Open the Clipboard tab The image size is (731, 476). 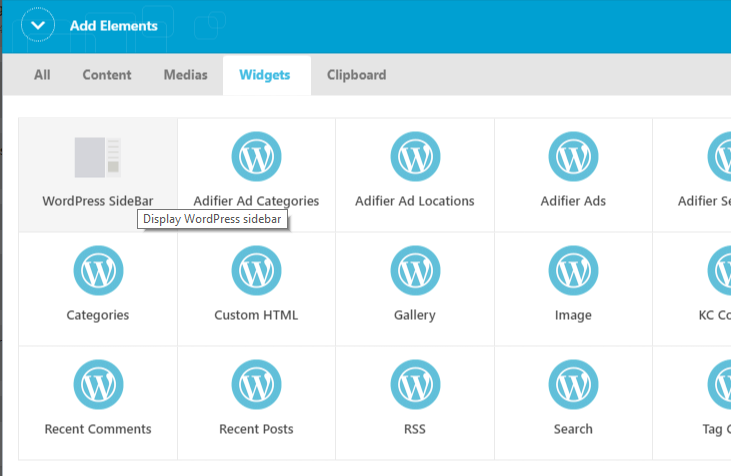(x=356, y=75)
